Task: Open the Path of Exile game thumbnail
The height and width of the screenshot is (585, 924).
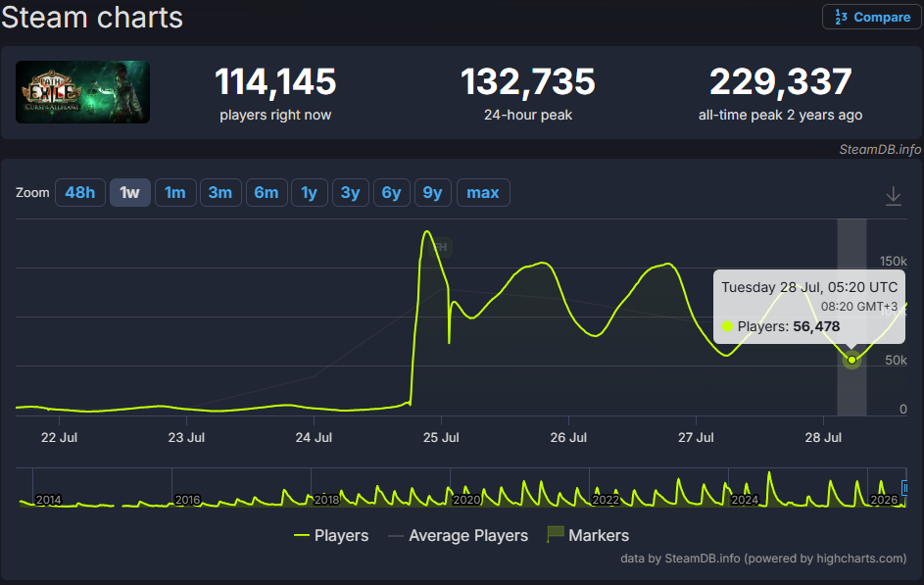Action: [x=82, y=92]
